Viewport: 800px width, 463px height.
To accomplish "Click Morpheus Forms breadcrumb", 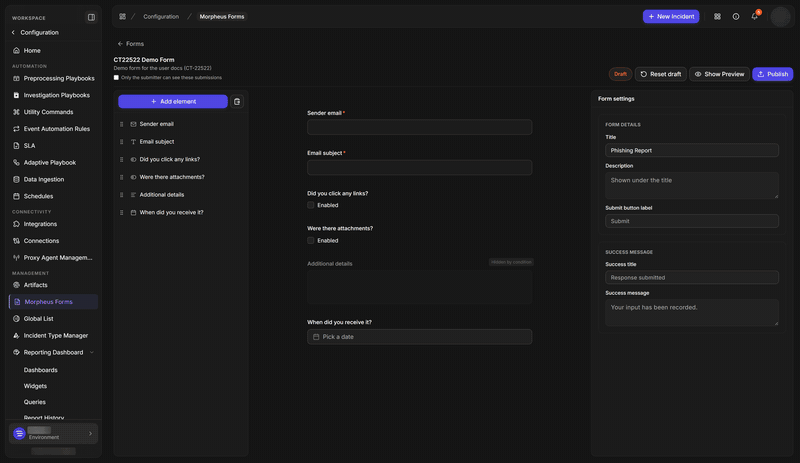I will click(221, 17).
